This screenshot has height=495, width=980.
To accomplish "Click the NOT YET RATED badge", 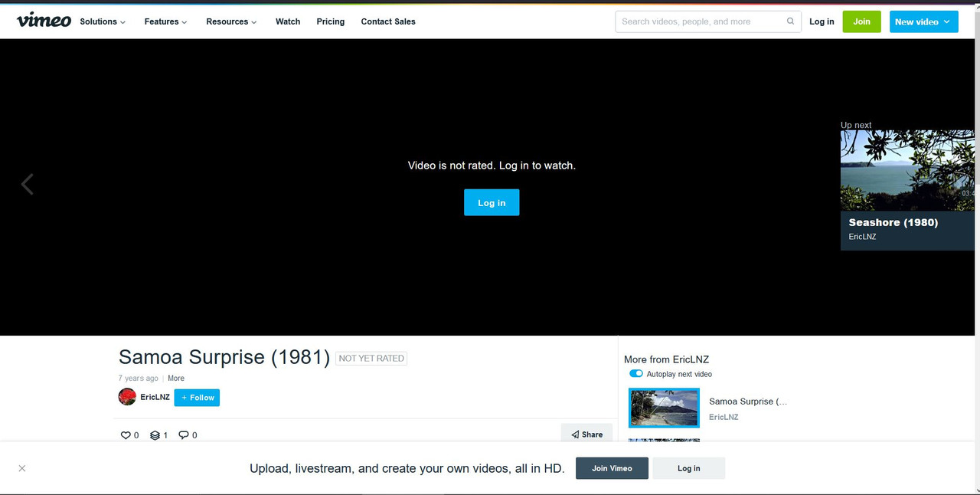I will point(371,358).
